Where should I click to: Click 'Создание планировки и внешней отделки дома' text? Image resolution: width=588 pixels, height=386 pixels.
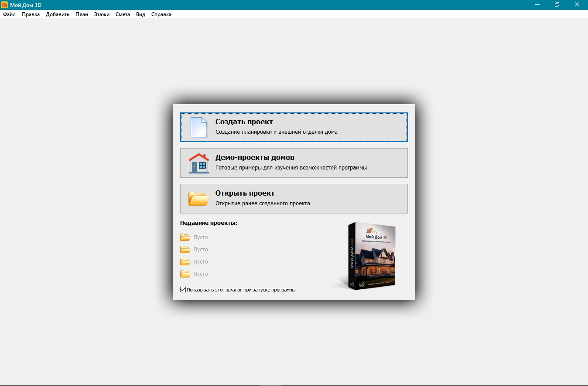click(x=277, y=132)
